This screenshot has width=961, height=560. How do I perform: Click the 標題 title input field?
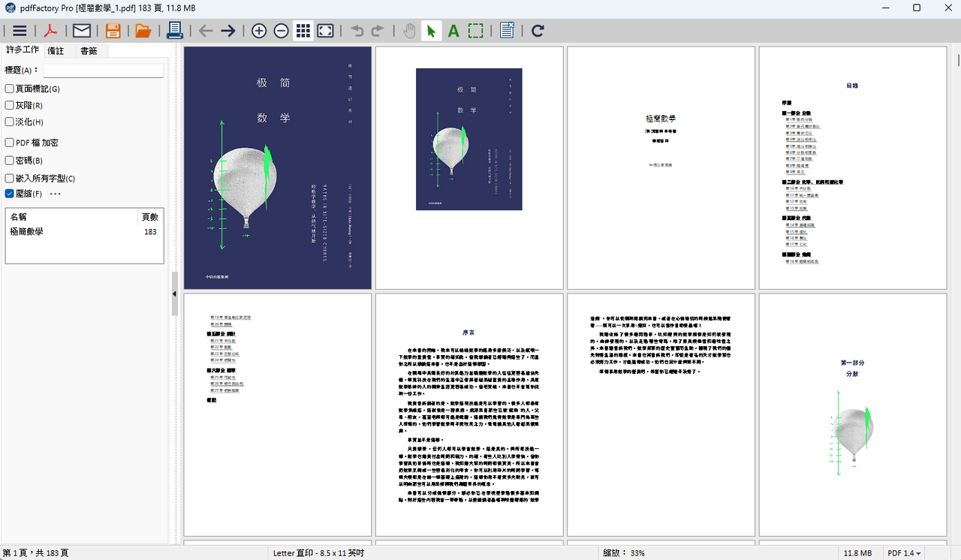point(104,71)
